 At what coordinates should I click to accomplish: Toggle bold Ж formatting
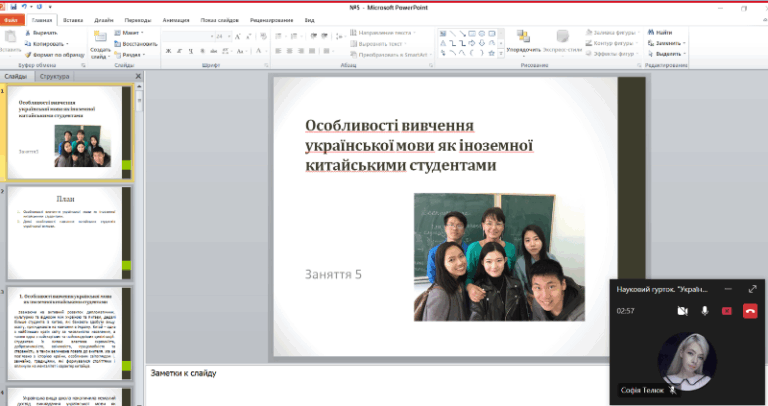(x=168, y=51)
